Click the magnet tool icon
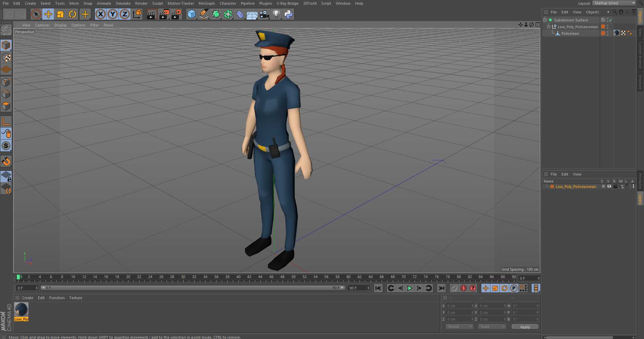The image size is (644, 339). [6, 161]
